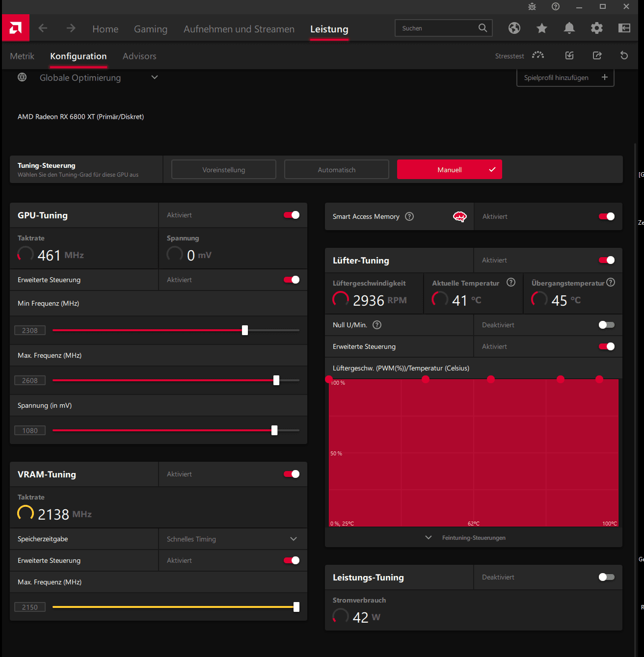Screen dimensions: 644x657
Task: Go forward with the right arrow
Action: tap(71, 28)
